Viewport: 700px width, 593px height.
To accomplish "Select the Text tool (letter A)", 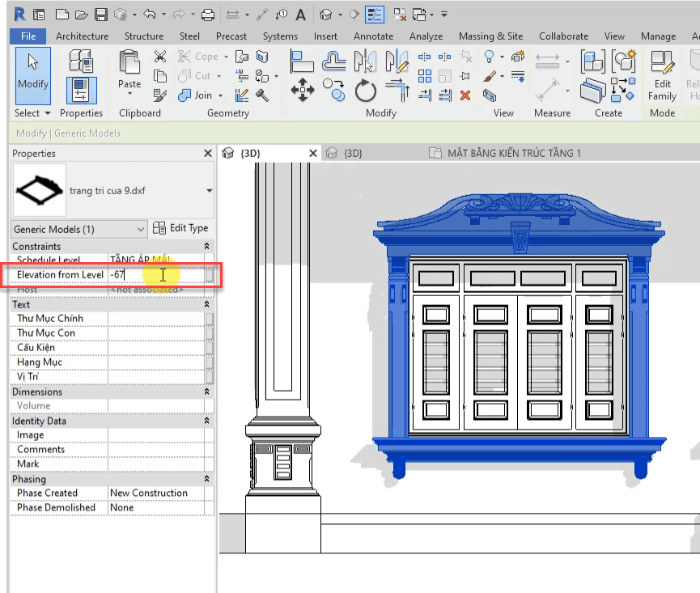I will tap(301, 15).
